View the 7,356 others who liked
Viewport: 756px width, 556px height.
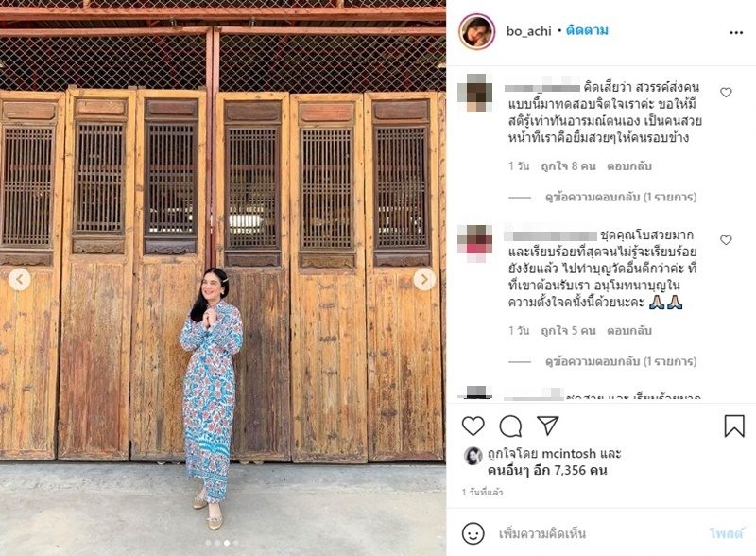click(547, 471)
